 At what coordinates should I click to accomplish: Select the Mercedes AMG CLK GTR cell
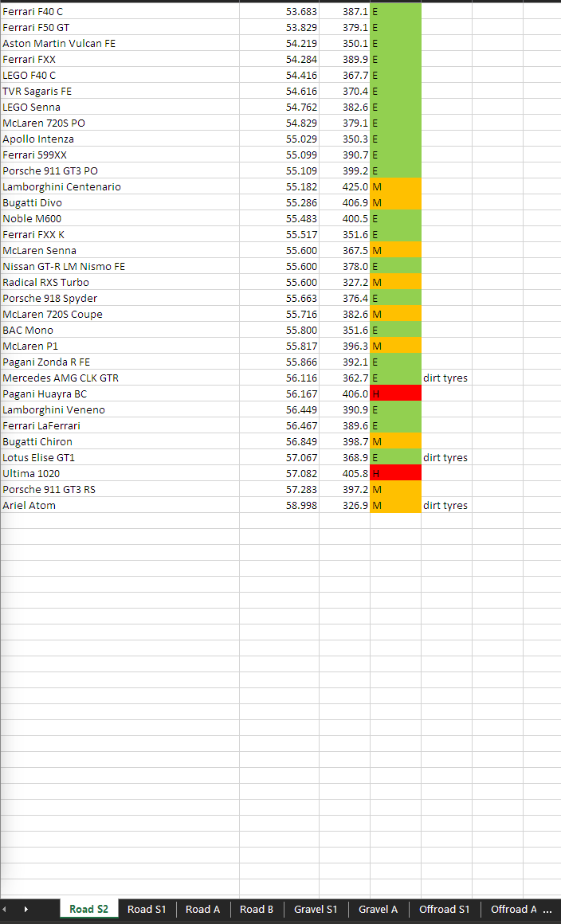click(x=120, y=377)
